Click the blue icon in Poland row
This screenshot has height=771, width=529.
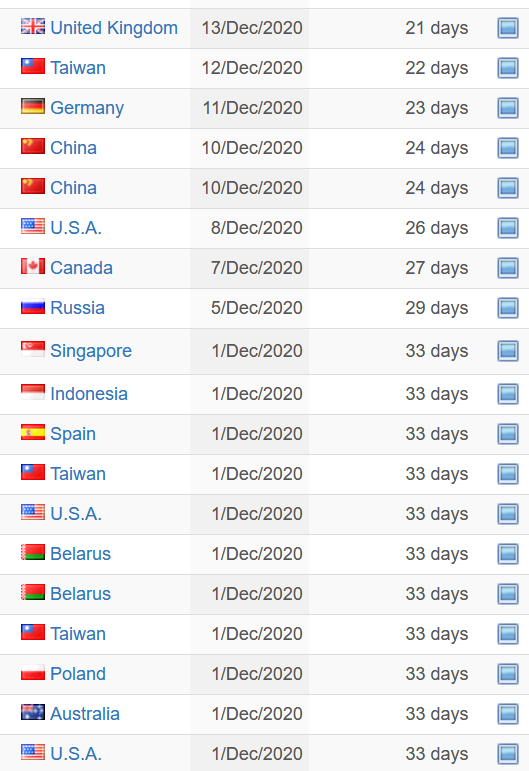pyautogui.click(x=508, y=674)
